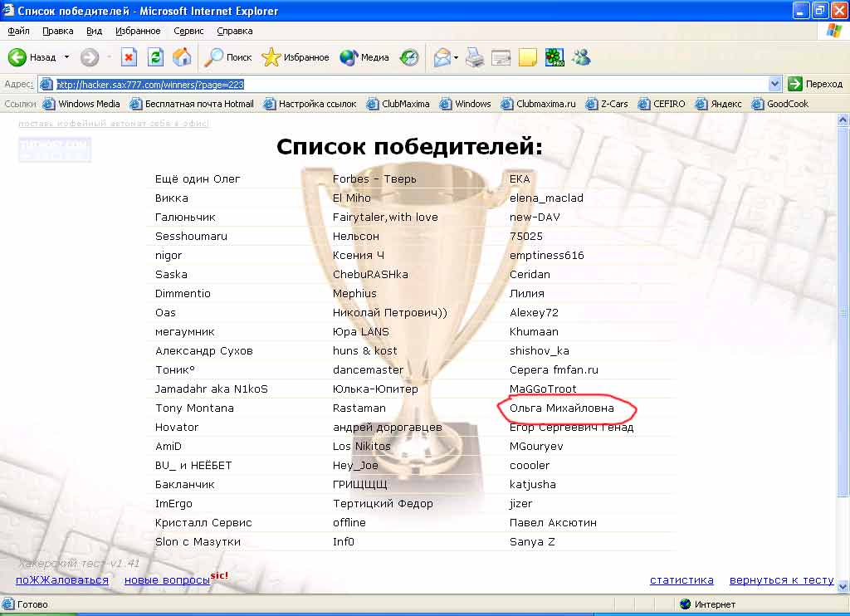Click the Stop loading toolbar icon
Image resolution: width=850 pixels, height=616 pixels.
[129, 57]
